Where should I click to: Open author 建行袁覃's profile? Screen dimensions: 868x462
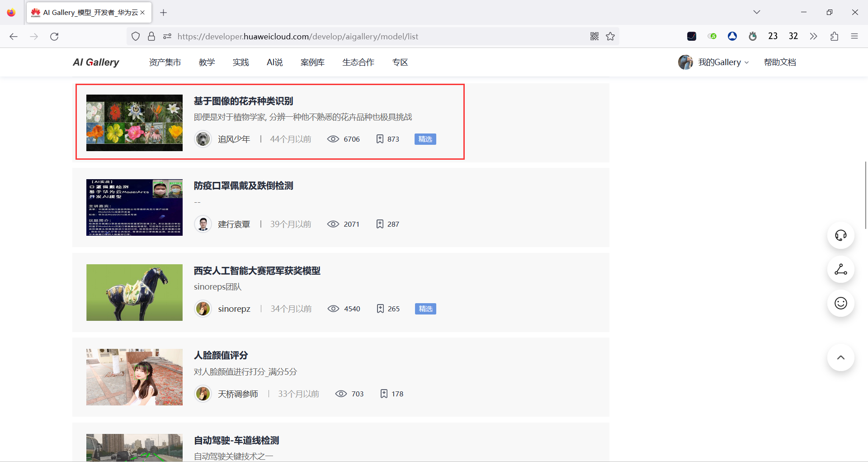(x=234, y=224)
